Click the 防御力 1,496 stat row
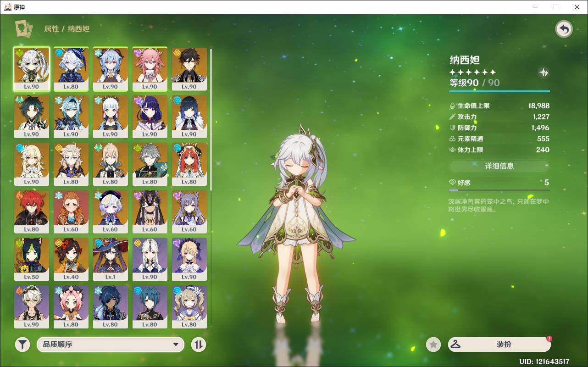This screenshot has width=588, height=367. click(x=499, y=128)
